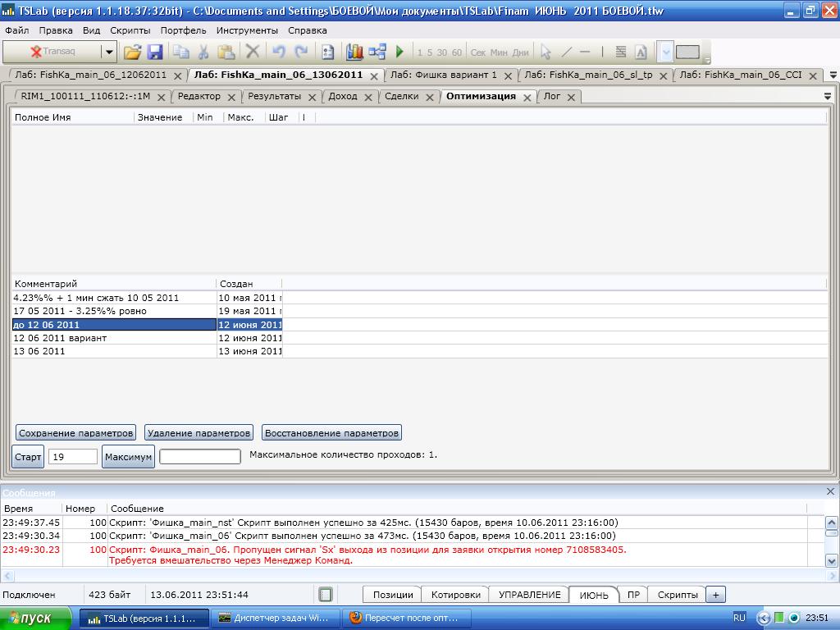Select the cursor pointer tool

click(546, 52)
